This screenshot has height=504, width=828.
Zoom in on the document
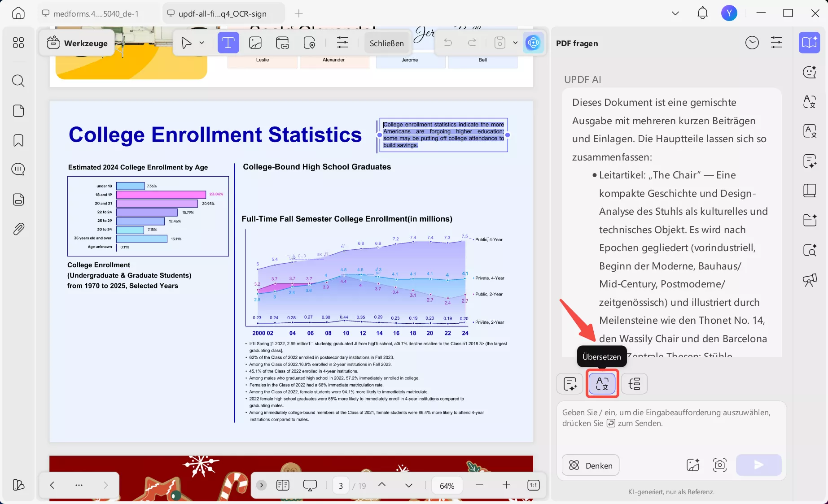[x=506, y=485]
